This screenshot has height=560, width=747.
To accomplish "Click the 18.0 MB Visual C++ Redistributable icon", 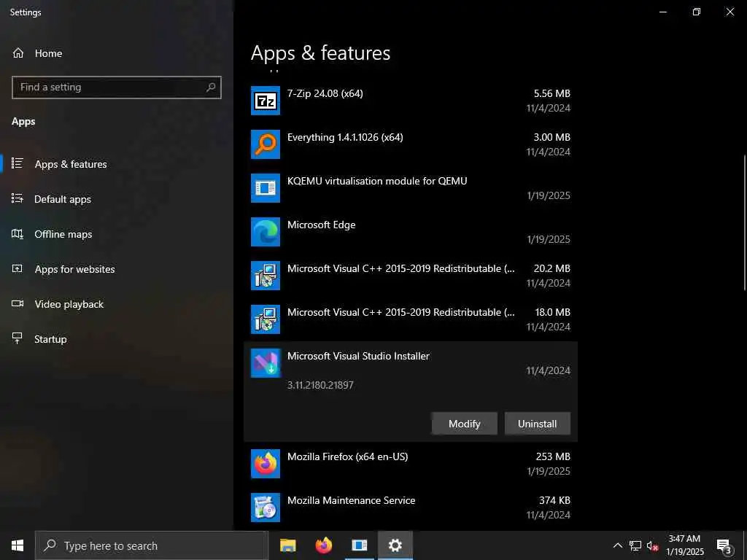I will [266, 319].
